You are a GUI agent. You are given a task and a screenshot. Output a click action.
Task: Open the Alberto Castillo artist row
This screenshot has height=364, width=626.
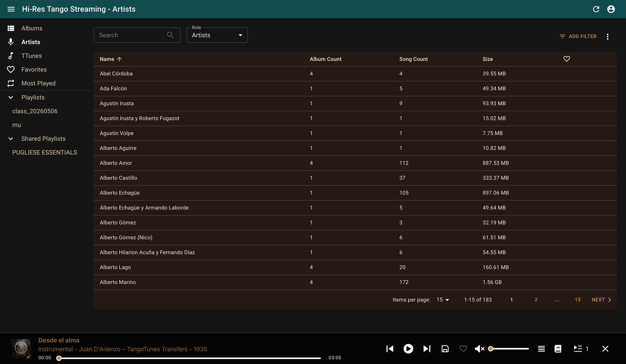[355, 178]
